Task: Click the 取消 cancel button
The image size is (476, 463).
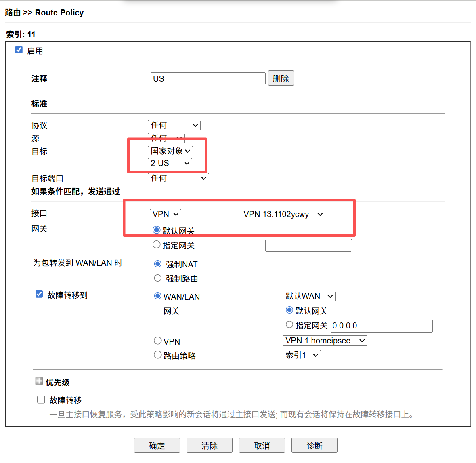Action: 262,445
